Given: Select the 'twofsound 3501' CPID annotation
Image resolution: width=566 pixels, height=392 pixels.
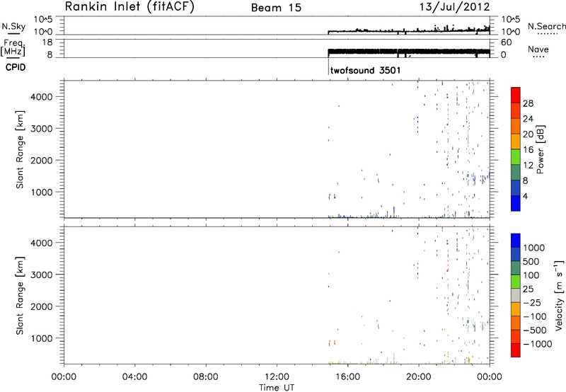Looking at the screenshot, I should pos(365,70).
